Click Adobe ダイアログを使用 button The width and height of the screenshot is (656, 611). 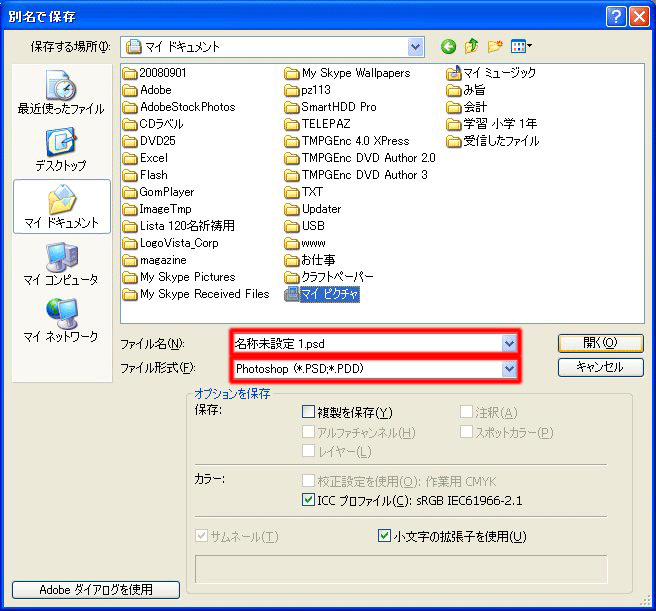pyautogui.click(x=96, y=590)
